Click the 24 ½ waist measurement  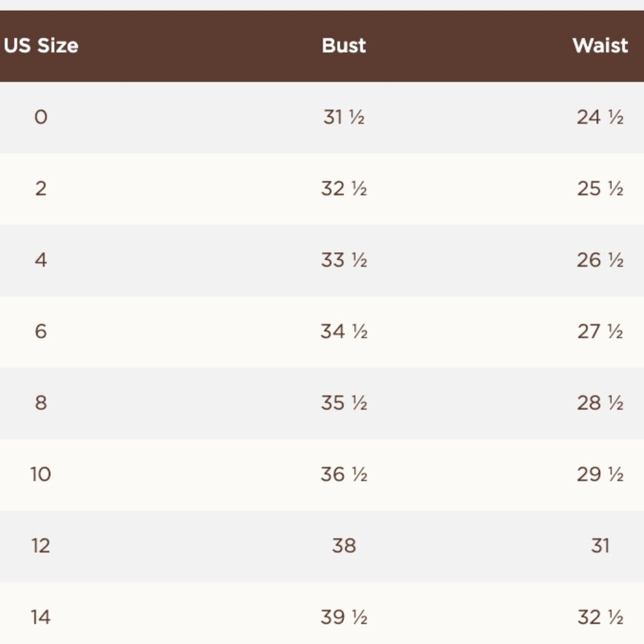(600, 117)
